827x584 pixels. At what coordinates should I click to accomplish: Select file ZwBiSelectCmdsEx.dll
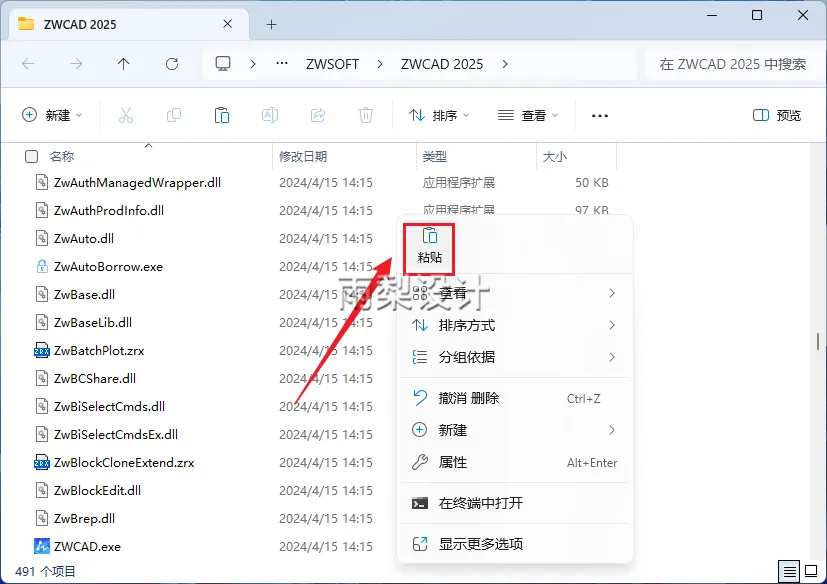(x=116, y=434)
